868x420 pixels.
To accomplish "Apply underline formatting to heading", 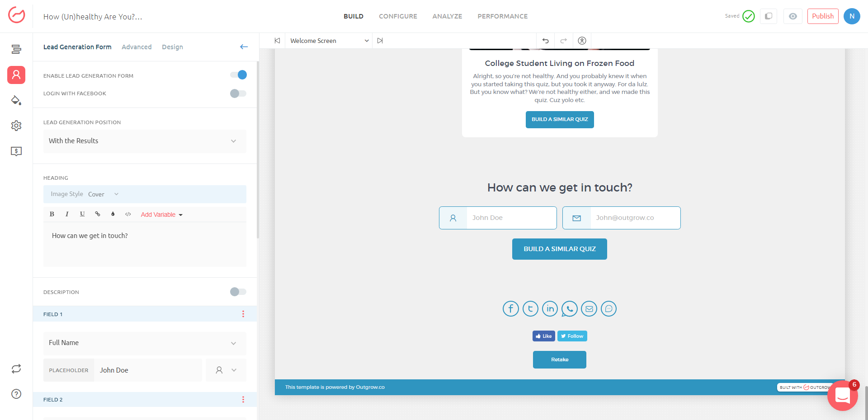I will pyautogui.click(x=82, y=214).
